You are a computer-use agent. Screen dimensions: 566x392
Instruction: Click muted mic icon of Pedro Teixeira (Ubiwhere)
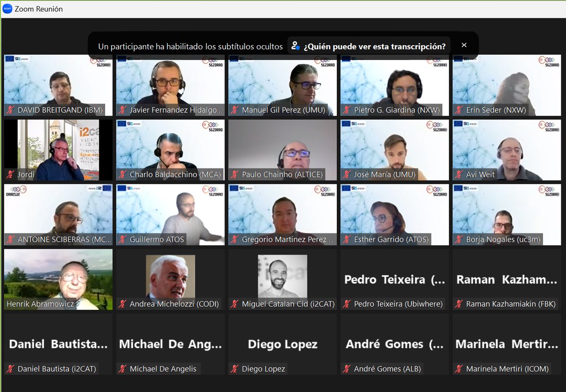pos(347,304)
